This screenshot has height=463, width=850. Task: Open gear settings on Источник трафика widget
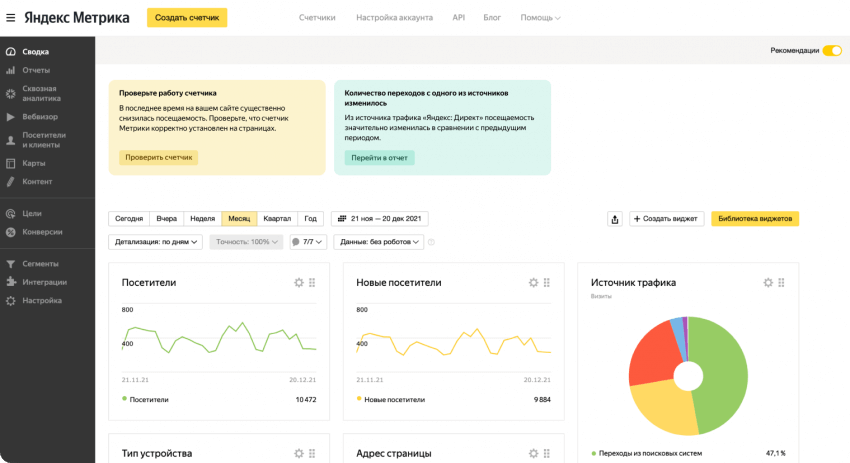tap(768, 283)
